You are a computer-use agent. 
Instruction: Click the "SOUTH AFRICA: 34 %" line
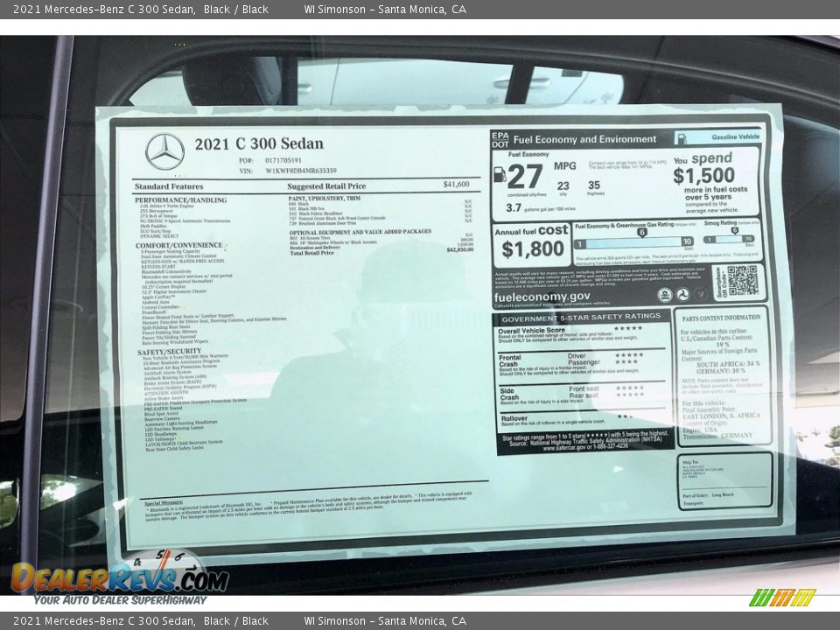(727, 364)
